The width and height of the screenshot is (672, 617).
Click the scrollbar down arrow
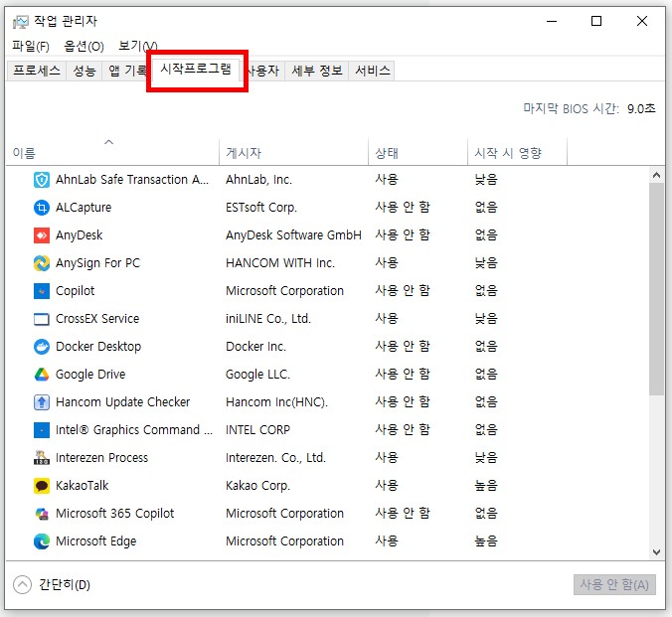coord(656,552)
